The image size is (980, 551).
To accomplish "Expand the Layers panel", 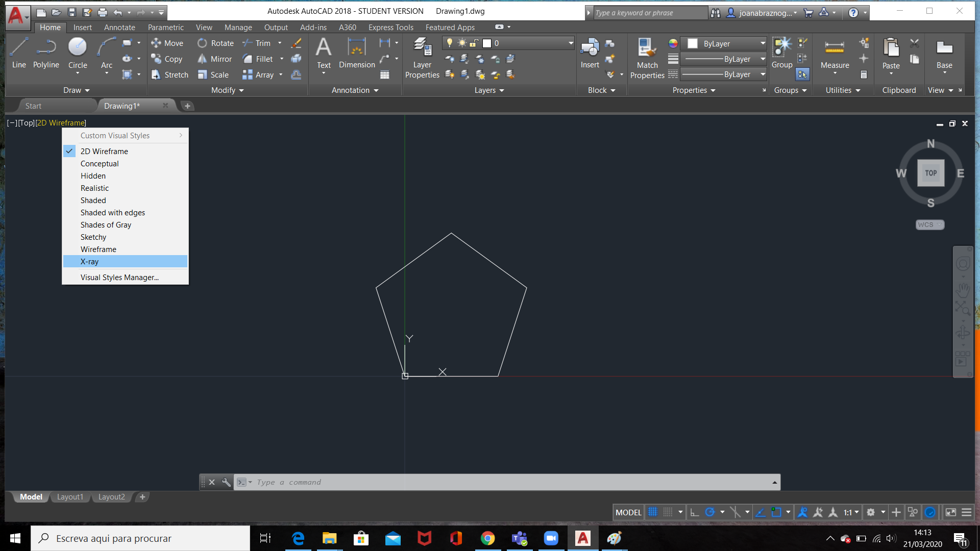I will 489,90.
